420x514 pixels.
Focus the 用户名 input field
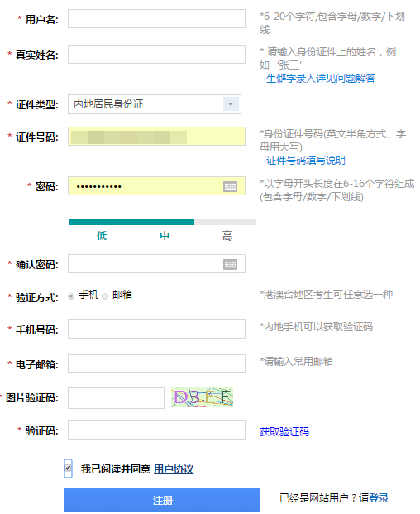[x=156, y=19]
